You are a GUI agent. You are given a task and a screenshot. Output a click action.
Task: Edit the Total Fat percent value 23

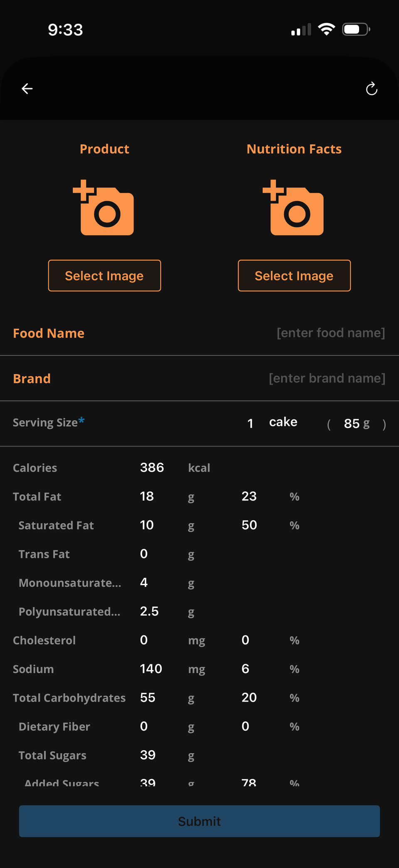[249, 496]
